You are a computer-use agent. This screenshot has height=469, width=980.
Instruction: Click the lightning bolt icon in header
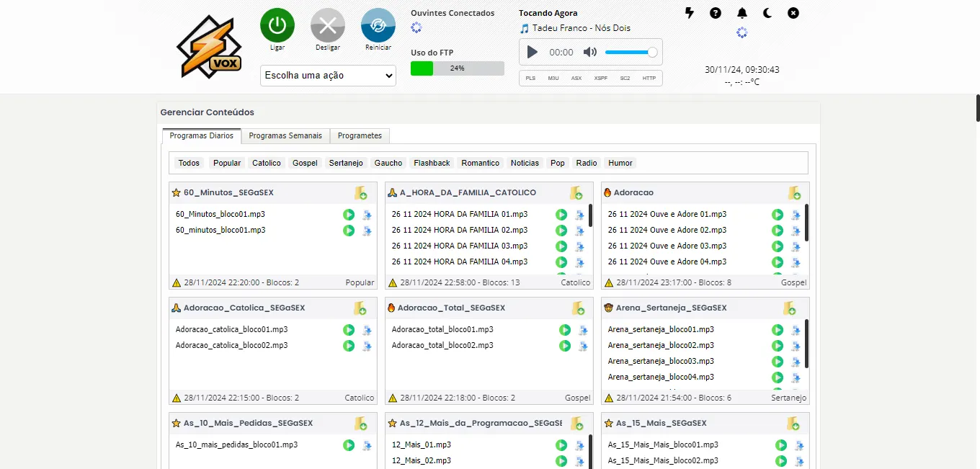point(690,13)
